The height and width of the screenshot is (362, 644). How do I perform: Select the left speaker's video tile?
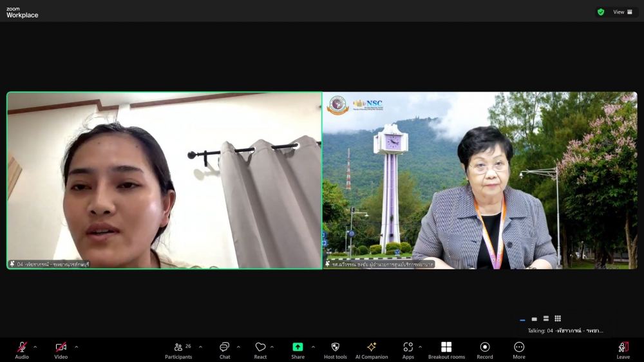click(x=164, y=180)
